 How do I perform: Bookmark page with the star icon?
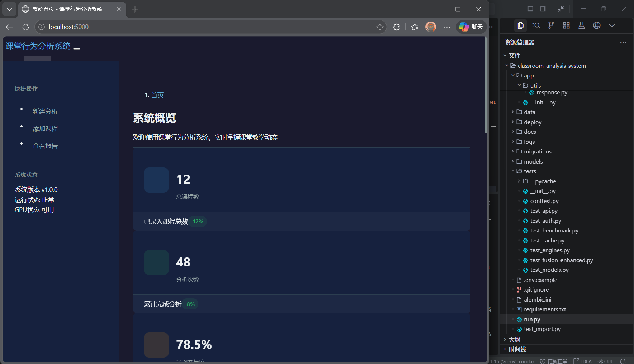tap(380, 27)
